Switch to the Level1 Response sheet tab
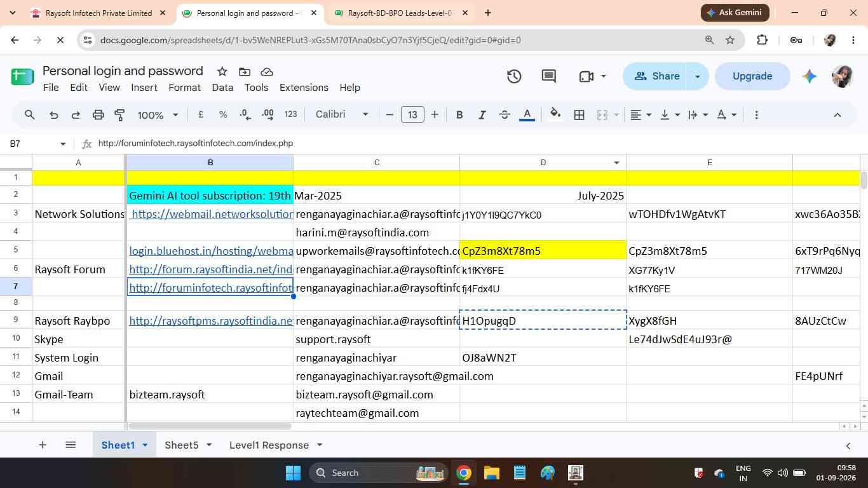Image resolution: width=868 pixels, height=488 pixels. click(269, 445)
